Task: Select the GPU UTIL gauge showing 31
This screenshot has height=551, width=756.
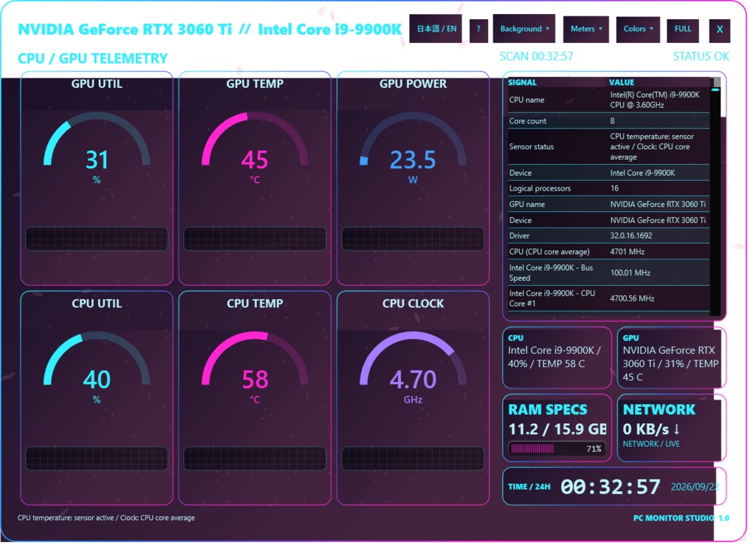Action: tap(98, 150)
